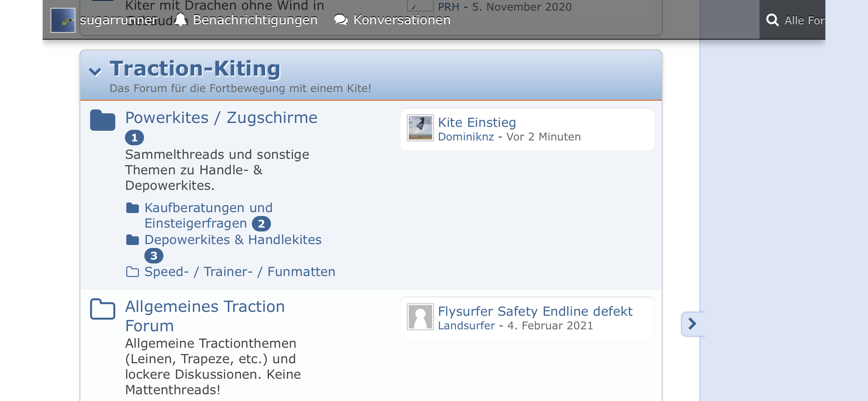This screenshot has height=401, width=868.
Task: Visit Dominiknz's profile link
Action: click(466, 137)
